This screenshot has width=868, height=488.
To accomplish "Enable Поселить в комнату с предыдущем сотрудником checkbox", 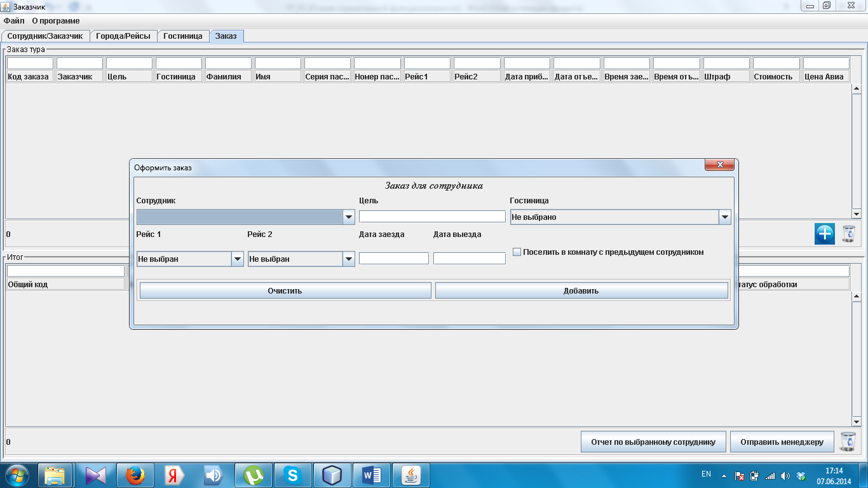I will tap(517, 252).
